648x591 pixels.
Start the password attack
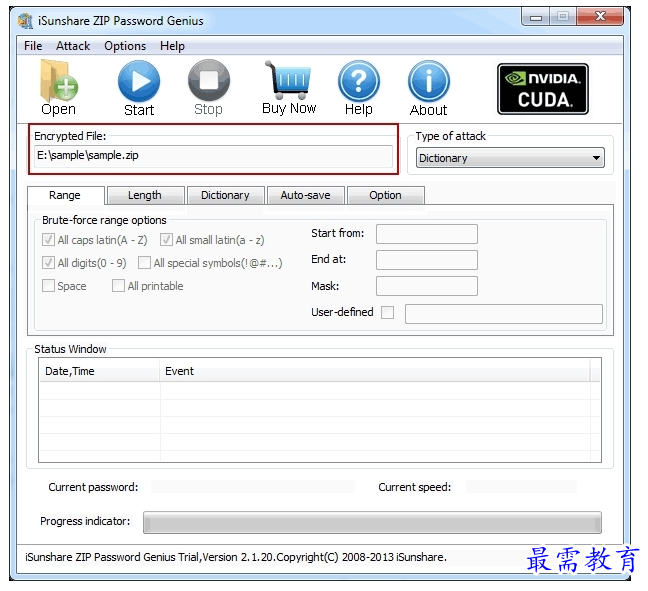139,88
